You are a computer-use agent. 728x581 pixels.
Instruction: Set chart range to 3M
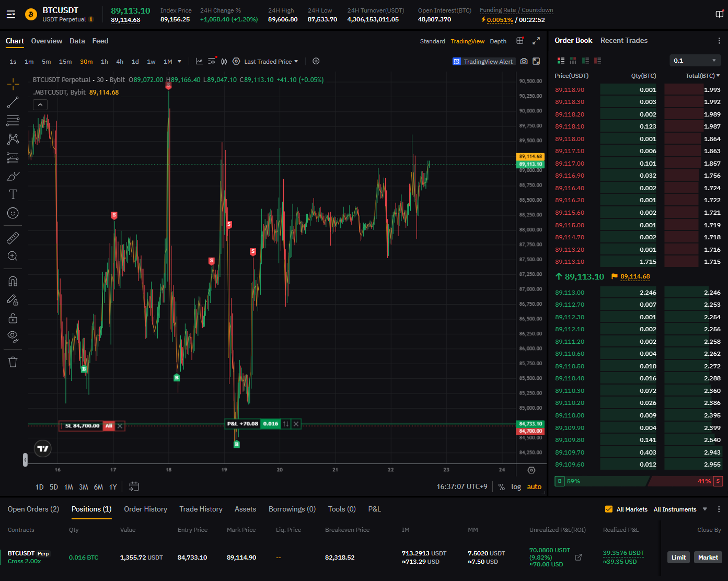[84, 487]
